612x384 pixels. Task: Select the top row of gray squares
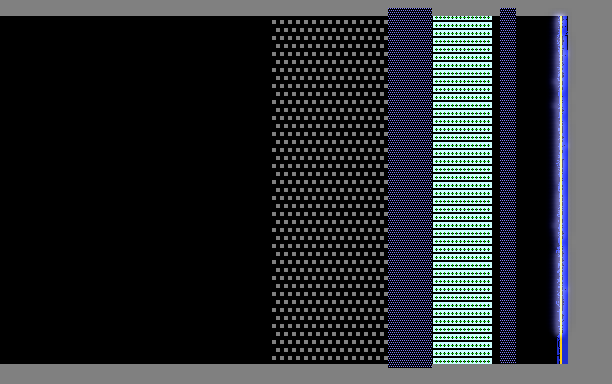[x=330, y=22]
